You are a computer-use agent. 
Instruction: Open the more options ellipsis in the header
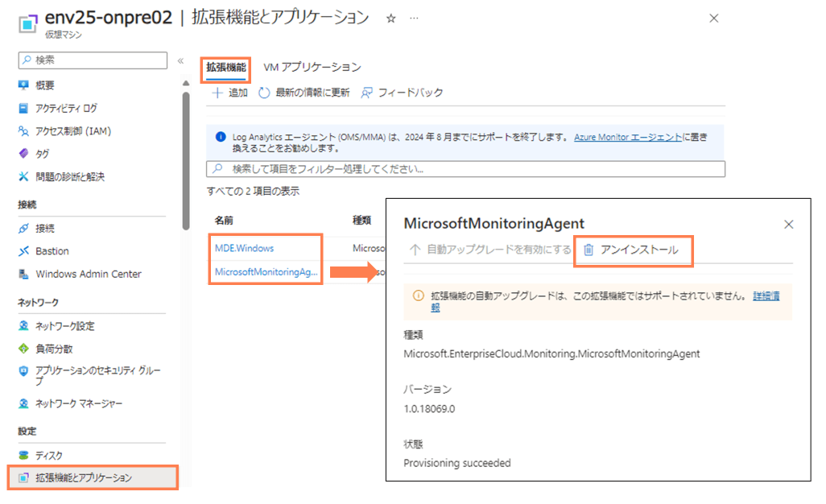(414, 19)
